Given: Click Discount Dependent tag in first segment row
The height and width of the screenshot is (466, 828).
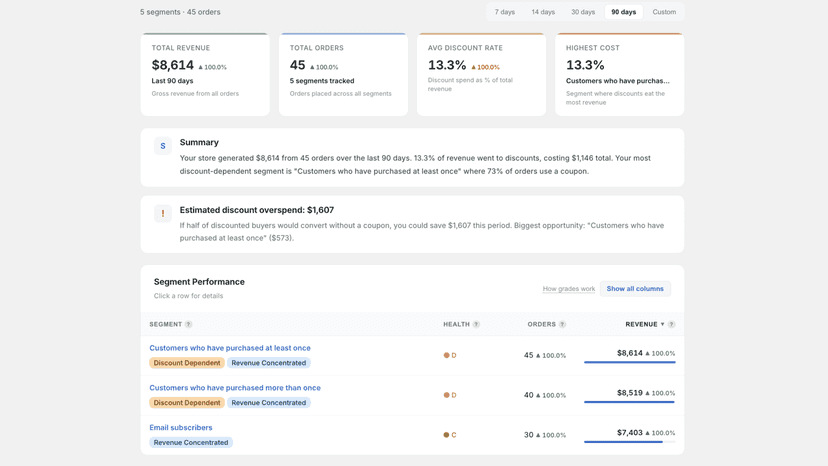Looking at the screenshot, I should [187, 363].
